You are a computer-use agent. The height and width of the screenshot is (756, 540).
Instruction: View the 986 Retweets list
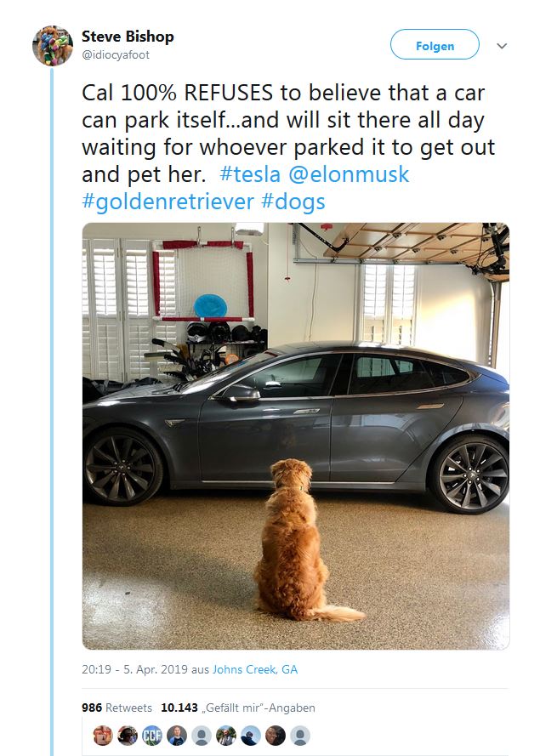click(117, 708)
